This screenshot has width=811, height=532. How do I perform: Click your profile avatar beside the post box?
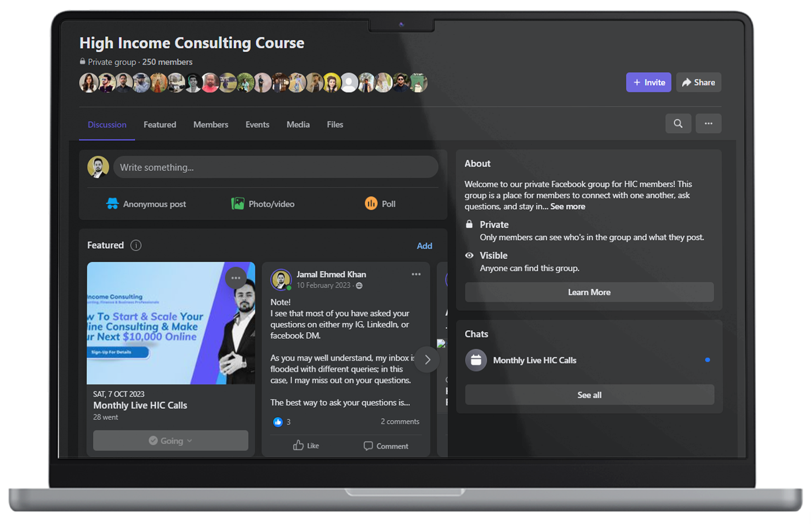pyautogui.click(x=98, y=167)
